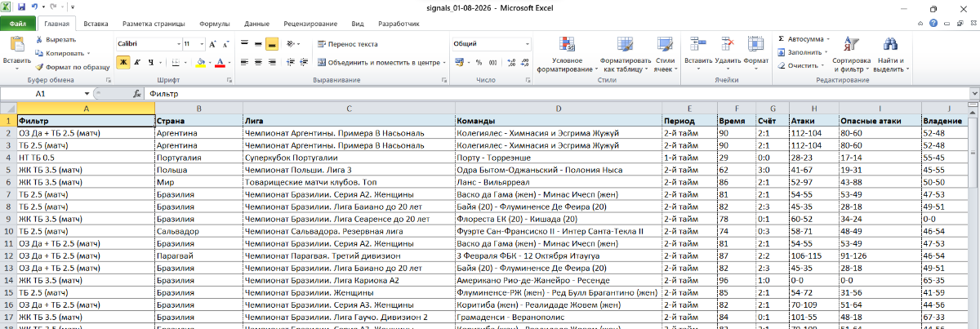Toggle bottom vertical alignment (highlighted)
980x329 pixels.
click(x=272, y=43)
